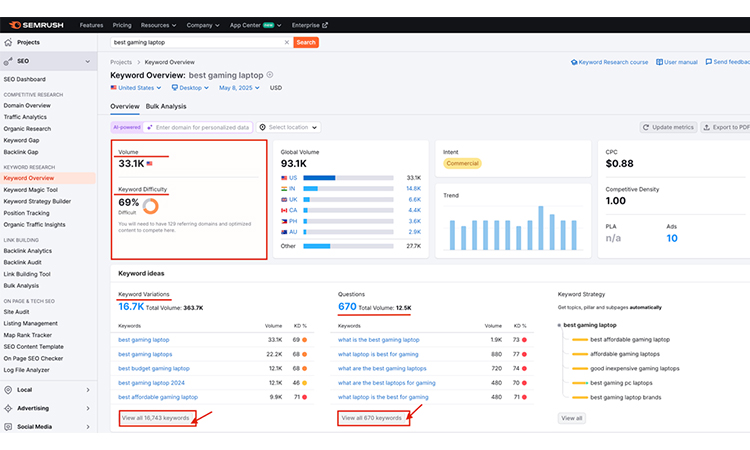Expand the Local sidebar section

pos(88,390)
